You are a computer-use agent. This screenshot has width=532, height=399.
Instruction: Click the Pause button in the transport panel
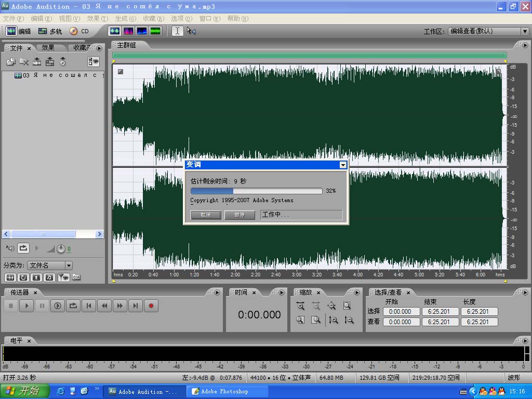click(42, 306)
